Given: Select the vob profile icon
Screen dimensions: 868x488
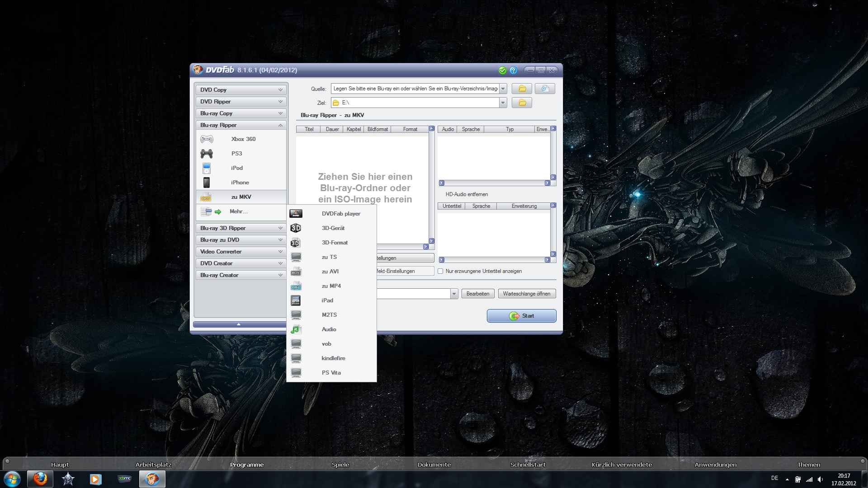Looking at the screenshot, I should pos(296,344).
